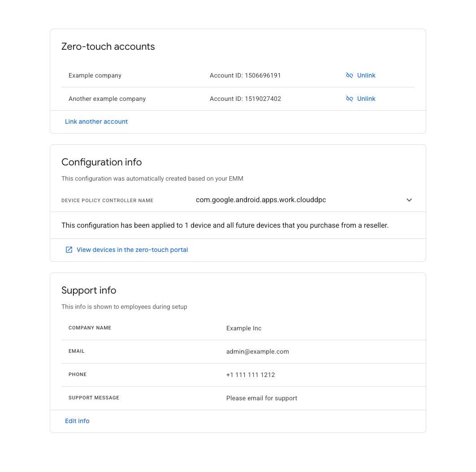This screenshot has height=472, width=476.
Task: Click the external-link icon before 'View devices' link
Action: tap(69, 249)
